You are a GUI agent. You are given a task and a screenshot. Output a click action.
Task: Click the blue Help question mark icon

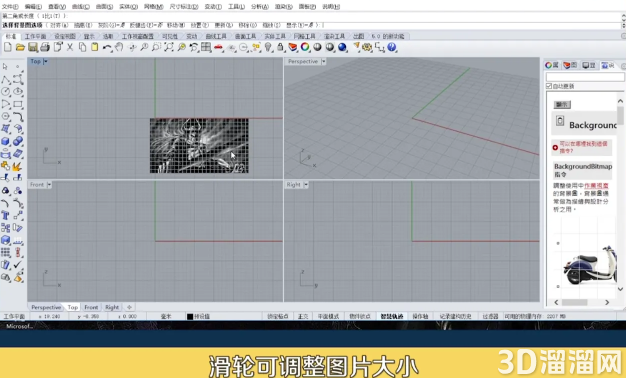click(x=392, y=47)
